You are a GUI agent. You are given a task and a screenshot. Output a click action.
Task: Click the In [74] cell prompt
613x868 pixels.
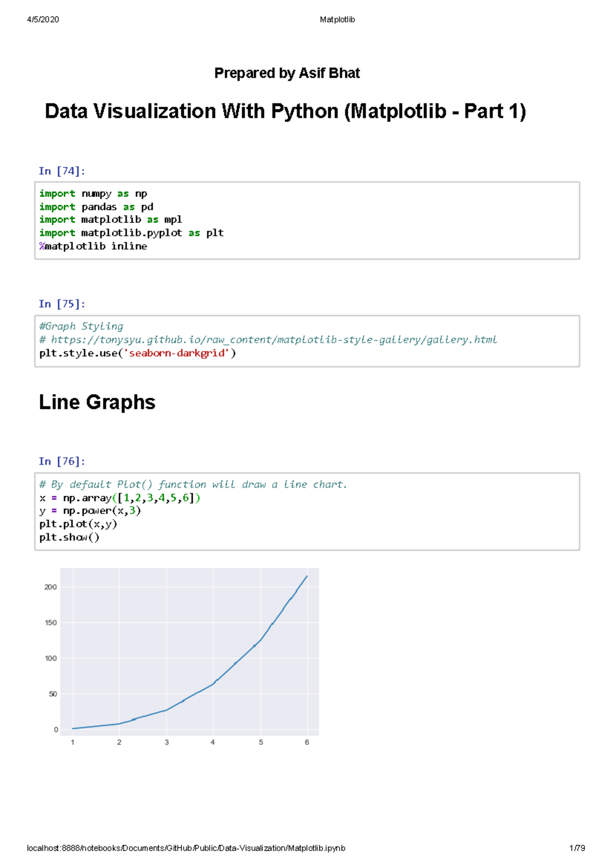[61, 171]
